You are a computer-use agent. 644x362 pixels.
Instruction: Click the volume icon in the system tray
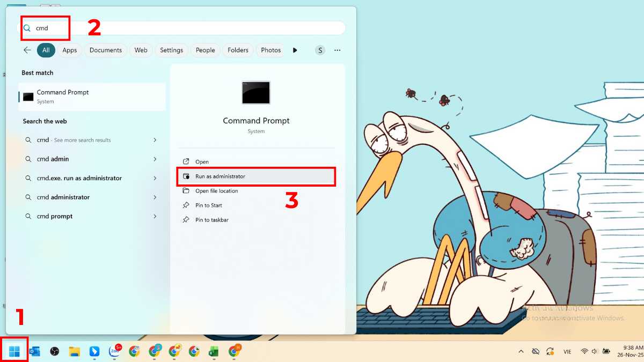pyautogui.click(x=595, y=351)
